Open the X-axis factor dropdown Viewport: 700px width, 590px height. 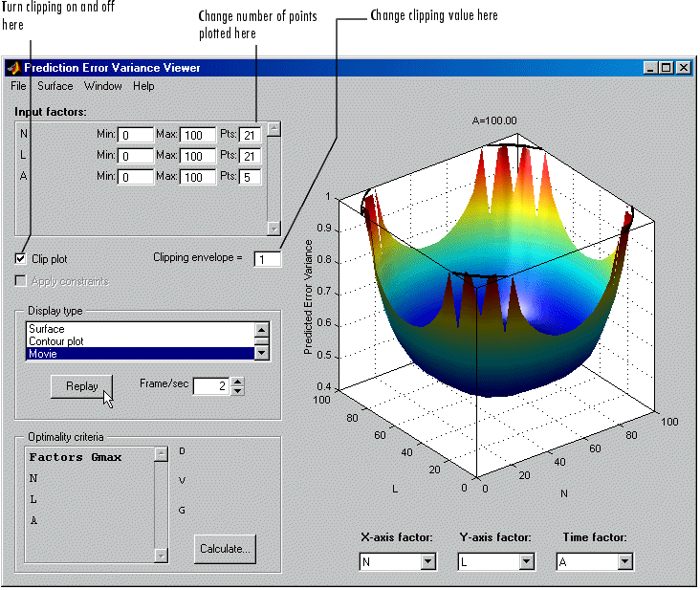(428, 561)
